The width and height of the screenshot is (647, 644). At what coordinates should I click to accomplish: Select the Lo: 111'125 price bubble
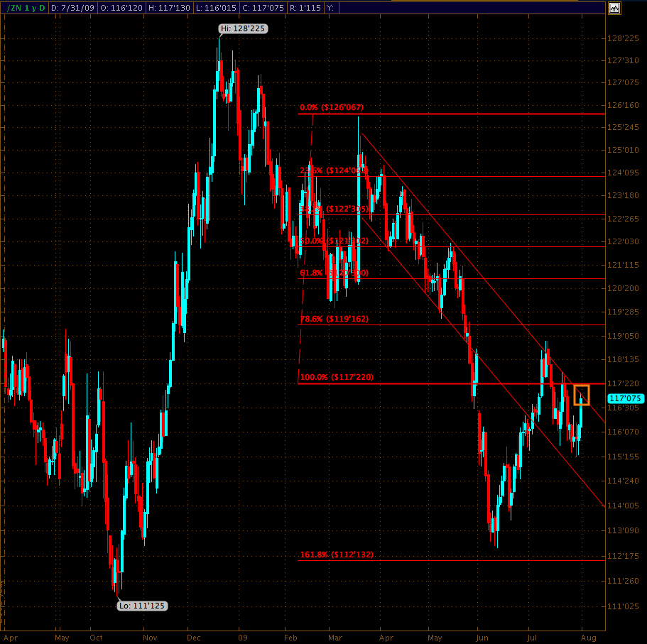(x=142, y=606)
